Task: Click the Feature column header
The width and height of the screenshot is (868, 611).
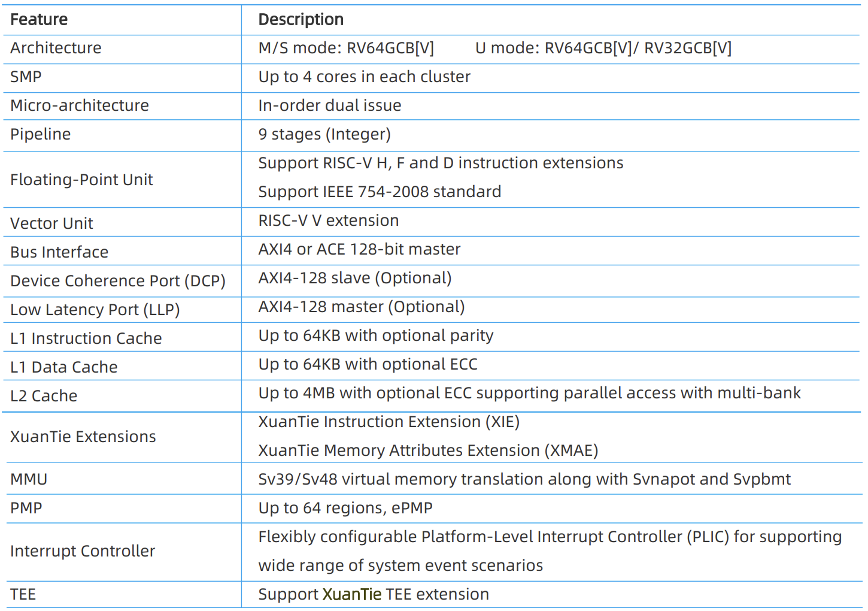Action: (x=39, y=20)
